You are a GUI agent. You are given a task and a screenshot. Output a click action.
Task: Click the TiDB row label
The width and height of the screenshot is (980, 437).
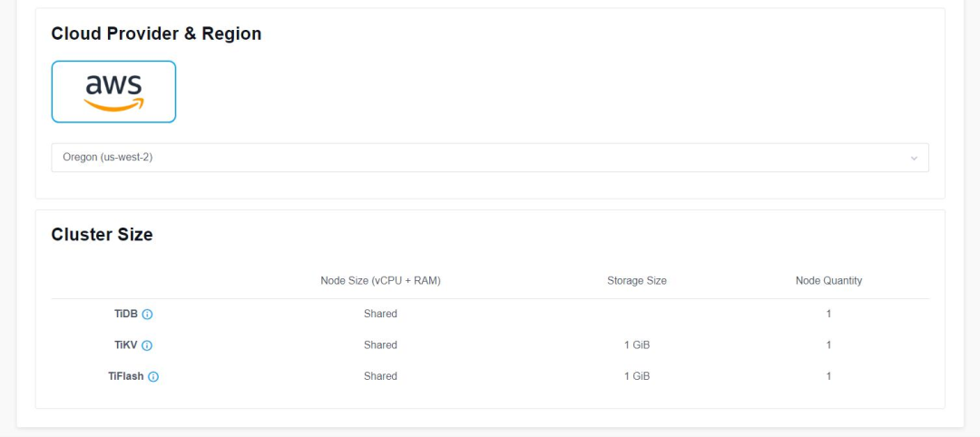(x=126, y=314)
